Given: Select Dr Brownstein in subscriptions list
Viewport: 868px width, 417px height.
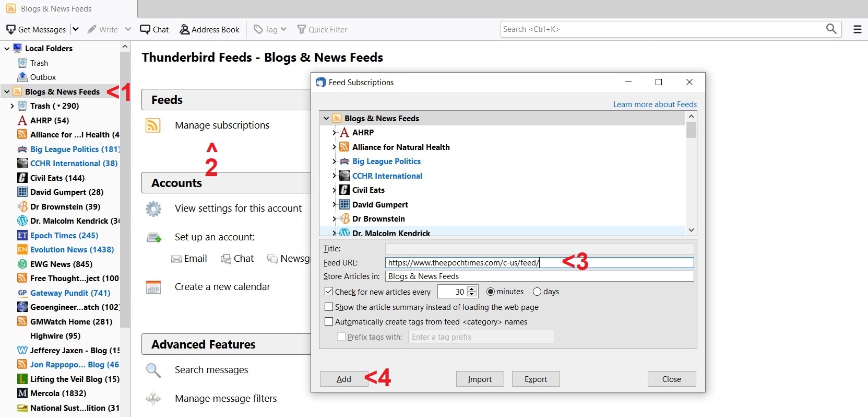Looking at the screenshot, I should pyautogui.click(x=378, y=219).
